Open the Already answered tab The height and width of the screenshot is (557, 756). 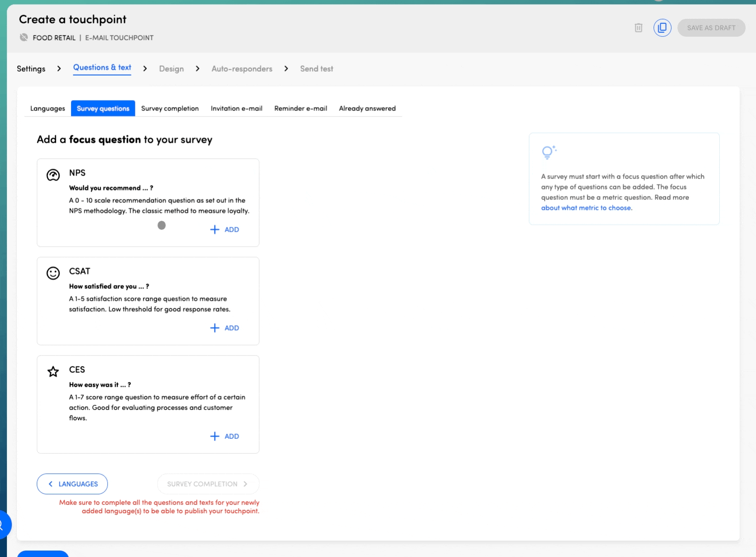[367, 108]
